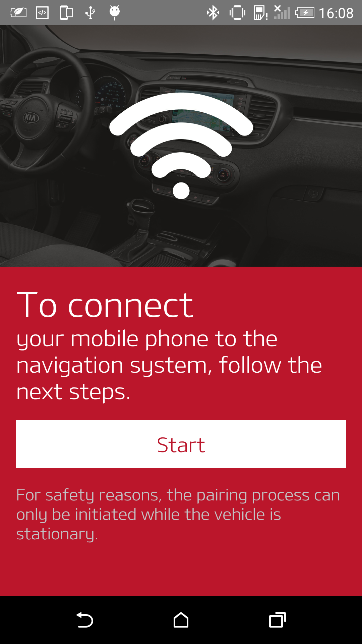Image resolution: width=362 pixels, height=644 pixels.
Task: Open the recent apps overview
Action: (277, 620)
